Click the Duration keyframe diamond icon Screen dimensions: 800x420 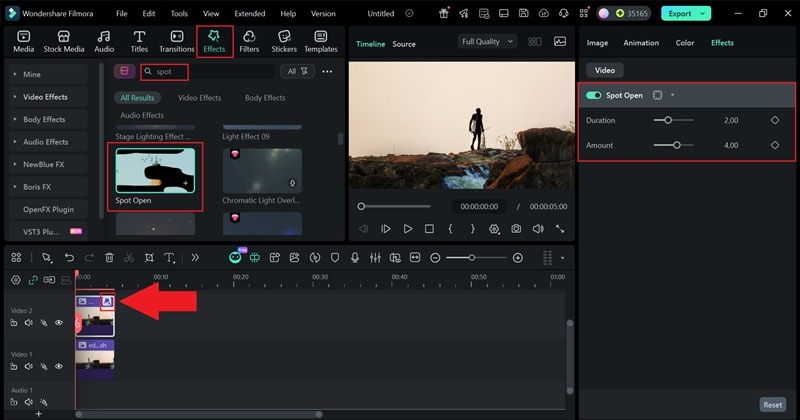[775, 120]
